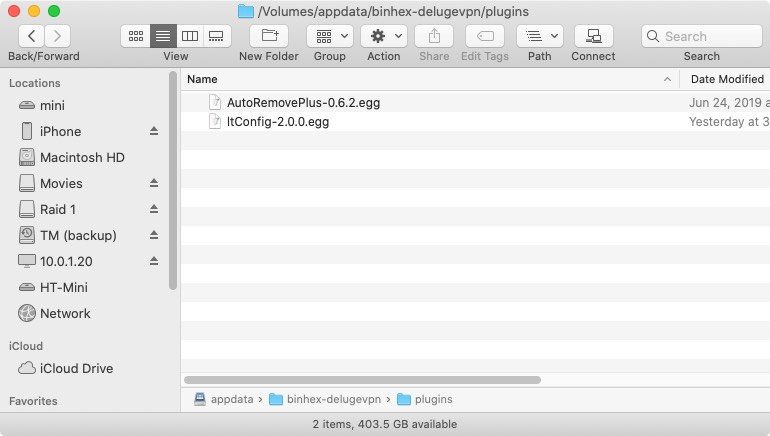Open iCloud Drive in sidebar
This screenshot has height=436, width=770.
coord(76,369)
